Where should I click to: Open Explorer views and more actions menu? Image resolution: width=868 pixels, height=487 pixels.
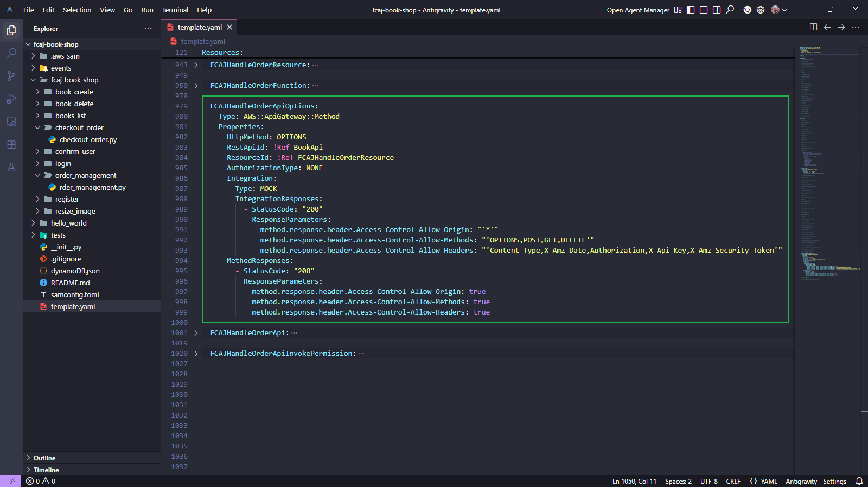click(148, 29)
